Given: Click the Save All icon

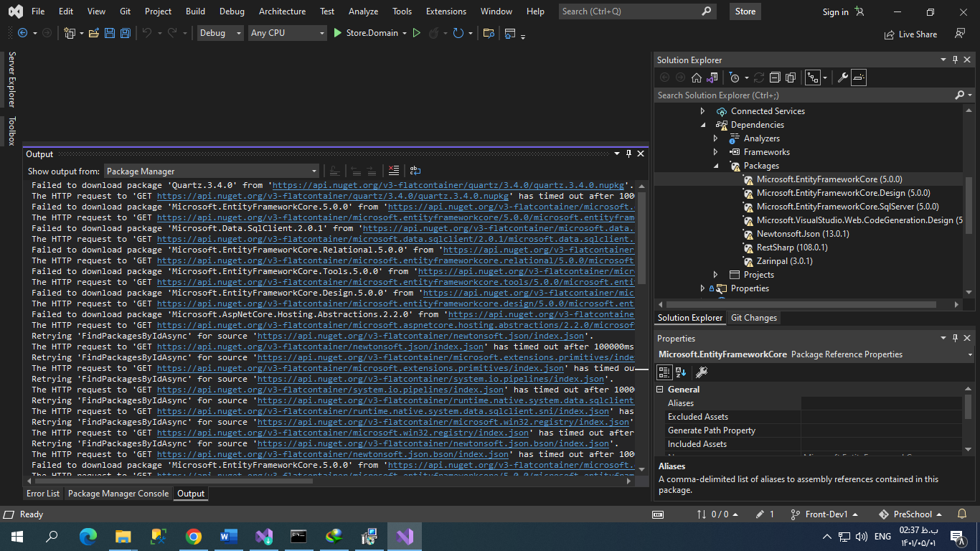Looking at the screenshot, I should point(125,33).
